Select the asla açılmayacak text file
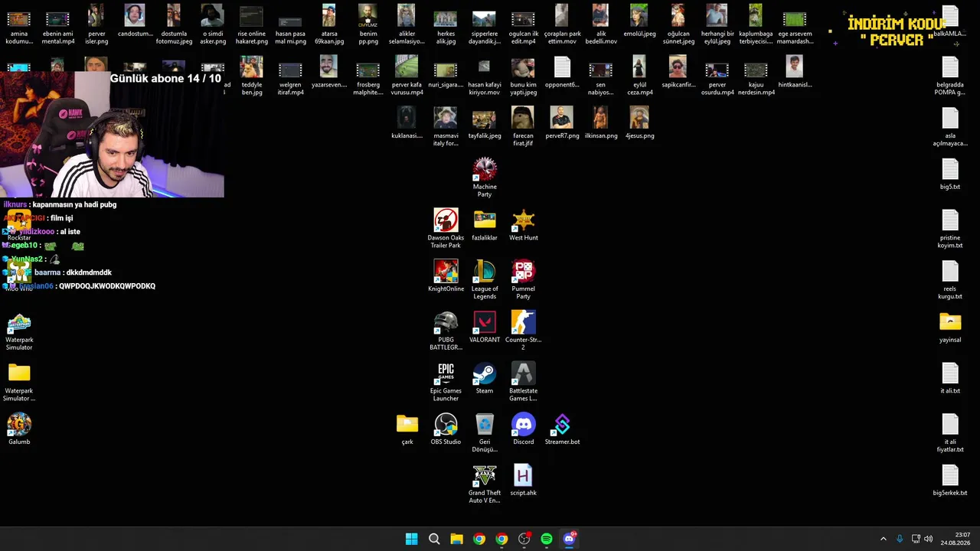The height and width of the screenshot is (551, 980). [950, 126]
